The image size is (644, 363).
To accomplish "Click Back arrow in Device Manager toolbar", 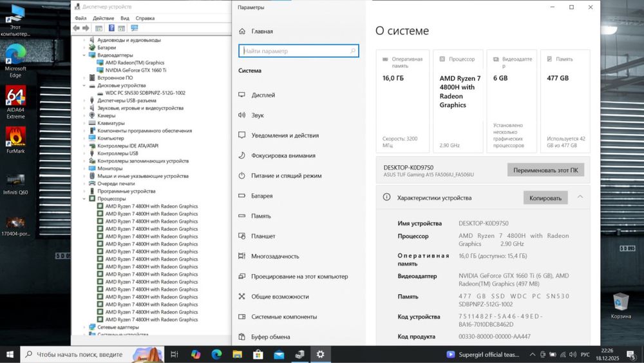I will (77, 28).
